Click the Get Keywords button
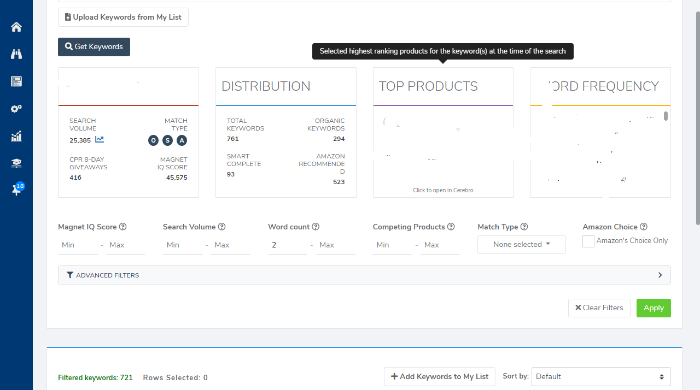This screenshot has width=700, height=390. 94,47
